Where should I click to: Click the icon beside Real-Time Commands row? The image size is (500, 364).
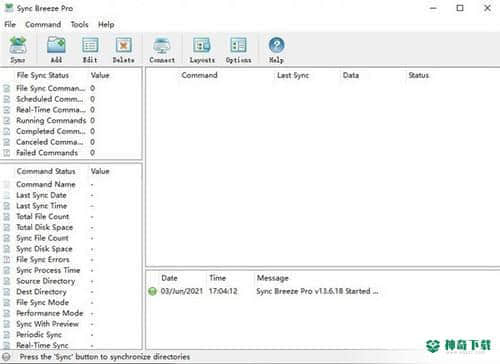point(7,110)
